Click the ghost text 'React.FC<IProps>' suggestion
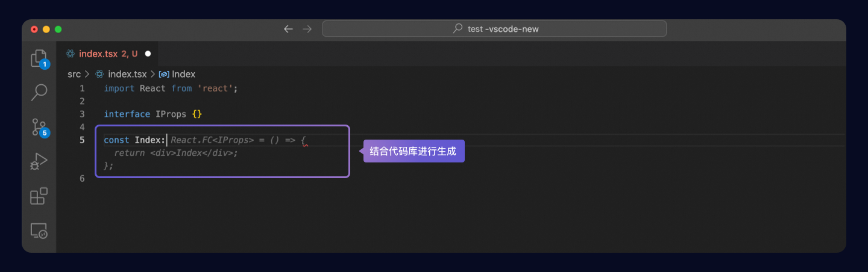868x272 pixels. pyautogui.click(x=212, y=140)
